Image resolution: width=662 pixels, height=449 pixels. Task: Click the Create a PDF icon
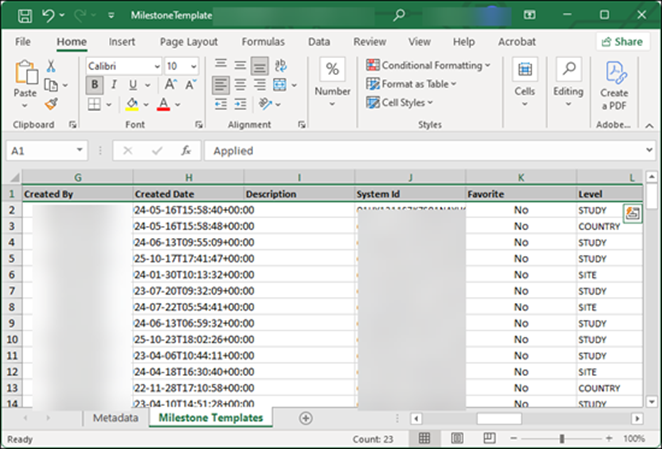click(x=614, y=73)
